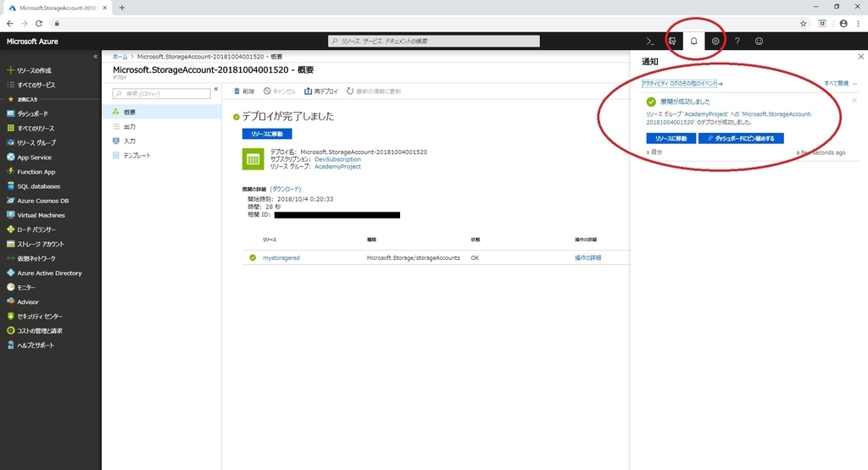The height and width of the screenshot is (470, 868).
Task: Click ダッシュボードにピン留めする button
Action: pos(741,138)
